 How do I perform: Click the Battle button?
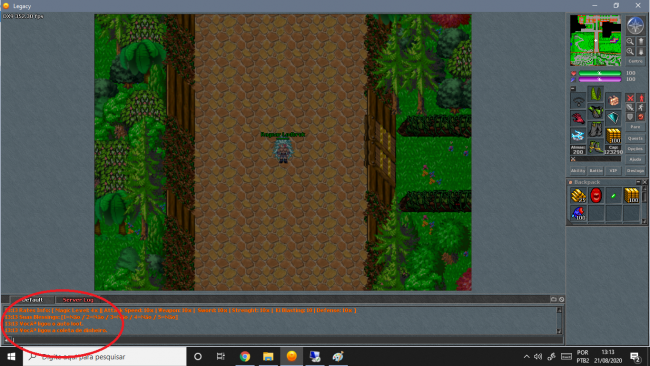click(x=596, y=170)
